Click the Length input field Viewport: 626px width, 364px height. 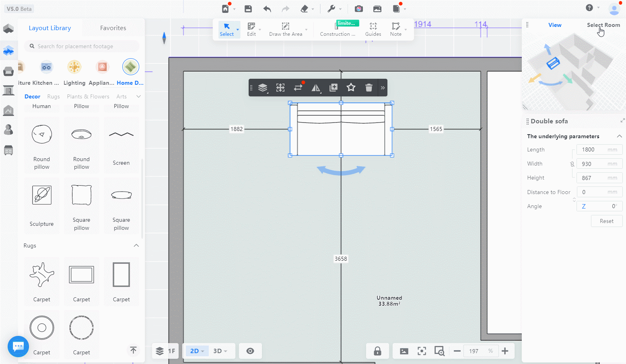coord(599,149)
